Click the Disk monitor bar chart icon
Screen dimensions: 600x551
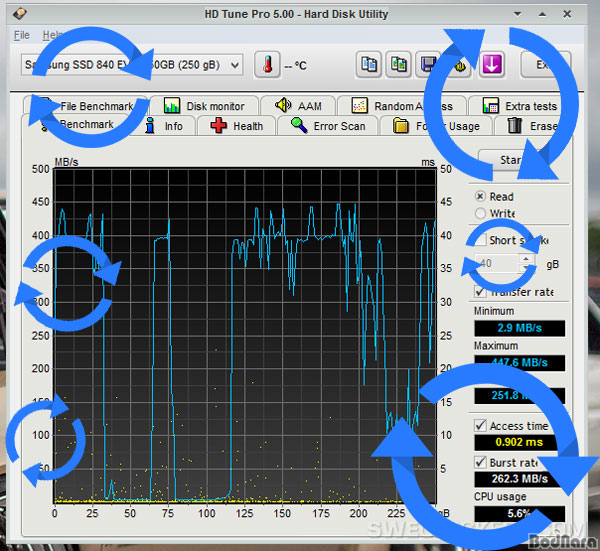pyautogui.click(x=172, y=105)
